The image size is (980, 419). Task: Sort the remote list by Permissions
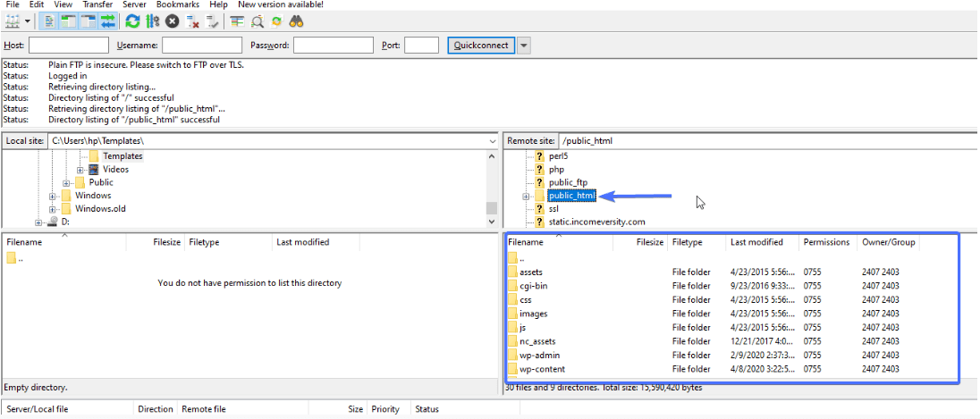pos(828,242)
